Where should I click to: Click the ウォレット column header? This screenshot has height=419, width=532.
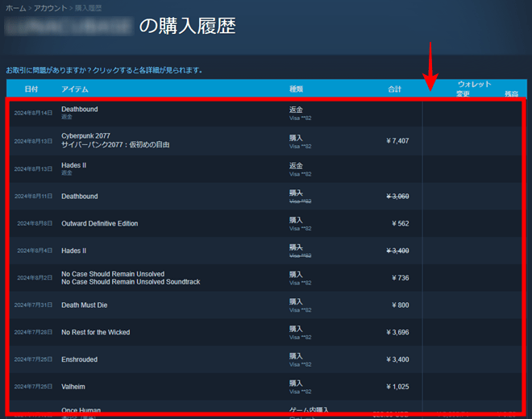[474, 84]
